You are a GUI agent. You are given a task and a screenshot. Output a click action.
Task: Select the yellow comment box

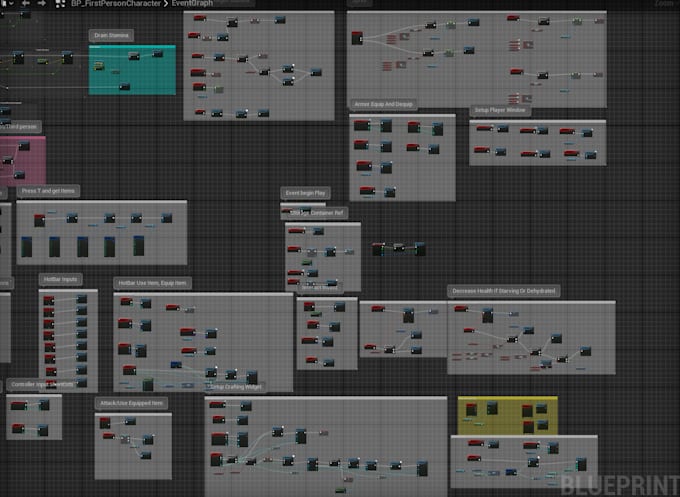[508, 415]
